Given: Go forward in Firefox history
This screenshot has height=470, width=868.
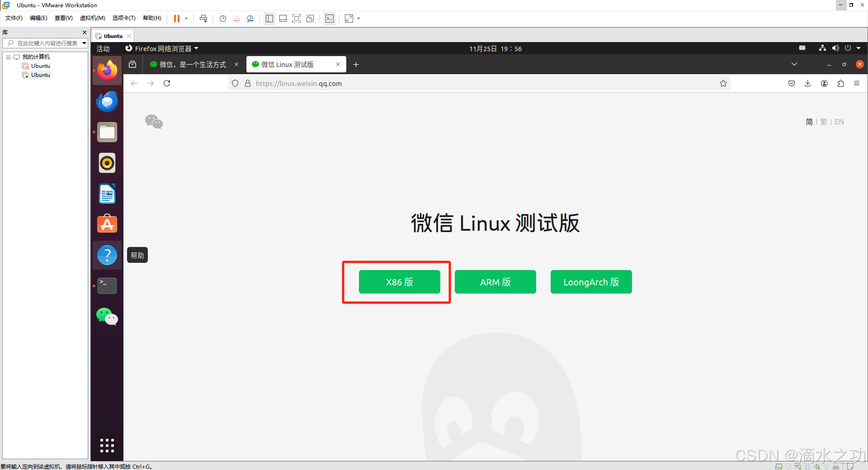Looking at the screenshot, I should (x=151, y=83).
